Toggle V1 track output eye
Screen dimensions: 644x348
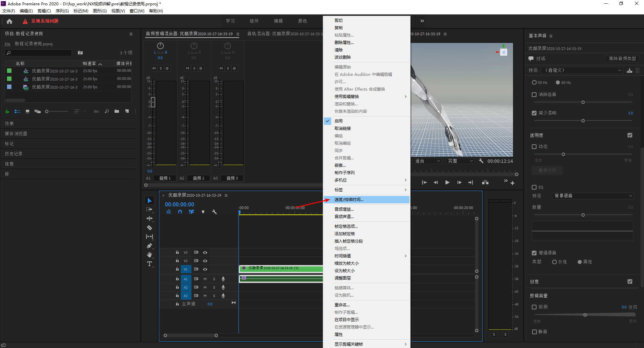(x=205, y=269)
